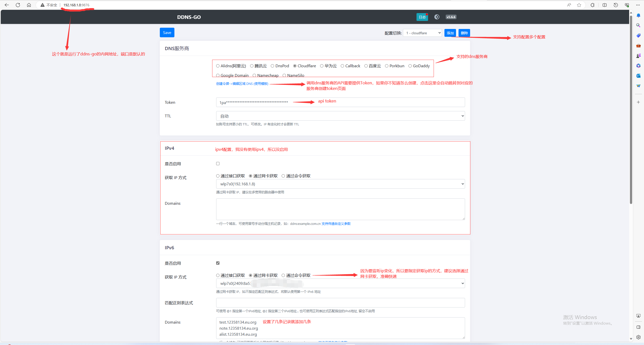Expand the TTL 自动 dropdown
The width and height of the screenshot is (644, 345).
click(340, 116)
